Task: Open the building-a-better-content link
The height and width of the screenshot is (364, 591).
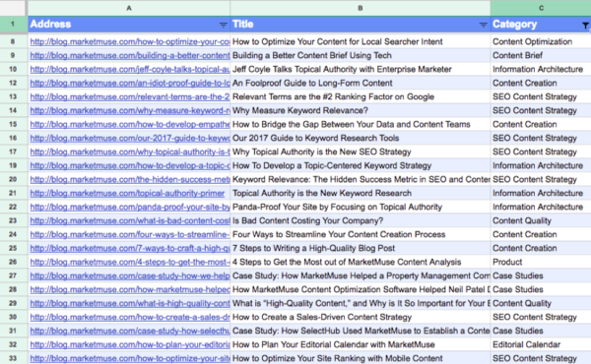Action: (130, 56)
